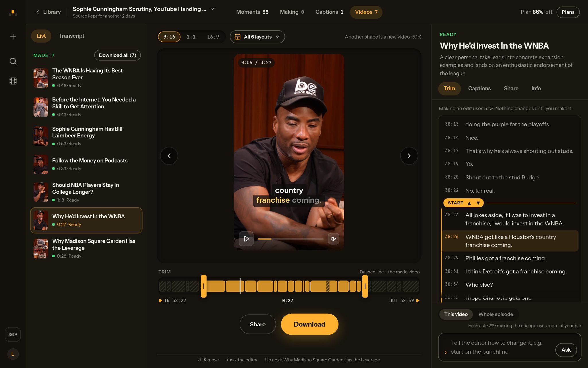Open the Captions 1 tab in header
588x368 pixels.
(329, 12)
